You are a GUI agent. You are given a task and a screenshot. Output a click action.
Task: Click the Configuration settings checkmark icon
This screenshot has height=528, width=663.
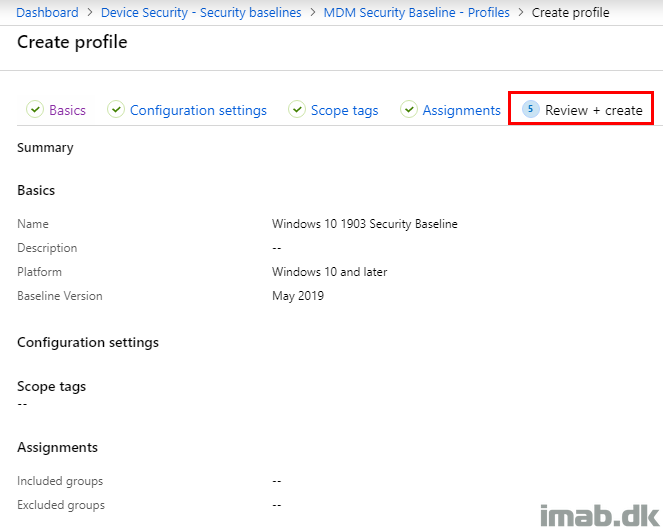(115, 109)
